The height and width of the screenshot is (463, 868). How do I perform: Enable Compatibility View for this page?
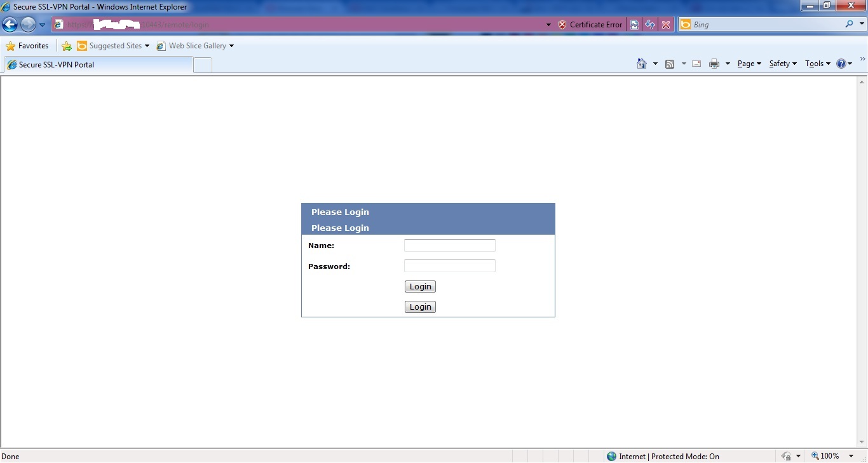click(x=634, y=24)
